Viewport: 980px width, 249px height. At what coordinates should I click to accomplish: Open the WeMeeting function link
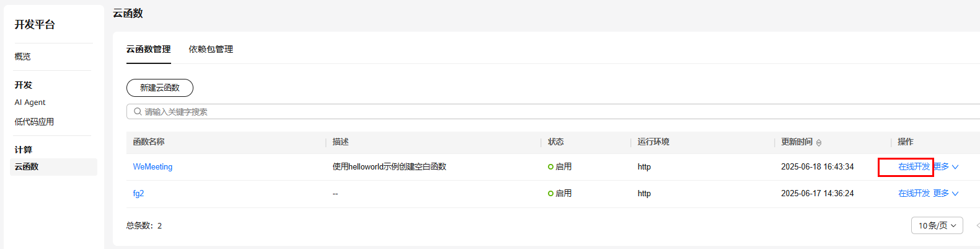[x=152, y=167]
